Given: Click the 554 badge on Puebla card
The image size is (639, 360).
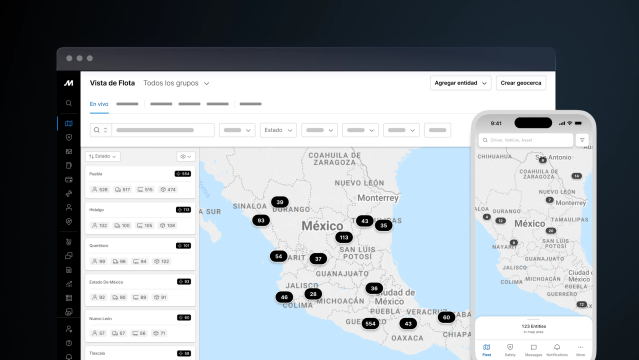Looking at the screenshot, I should click(183, 174).
